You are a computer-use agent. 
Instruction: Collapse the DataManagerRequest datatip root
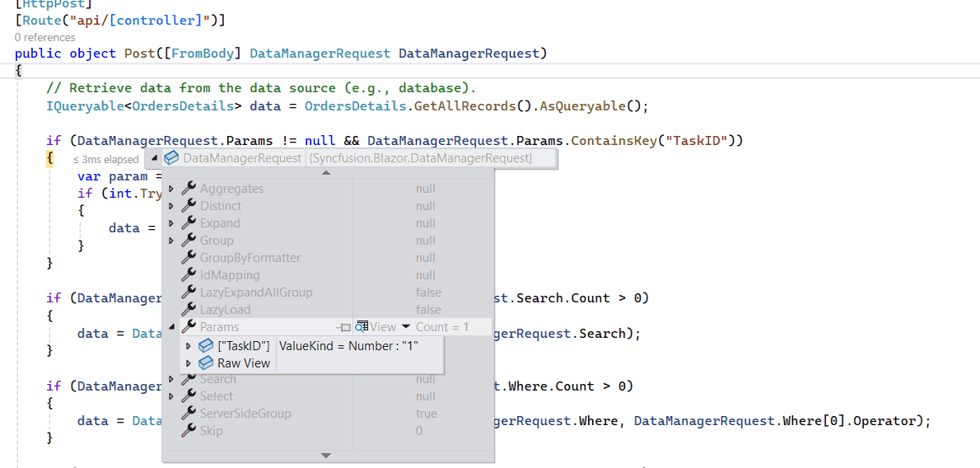(x=155, y=158)
